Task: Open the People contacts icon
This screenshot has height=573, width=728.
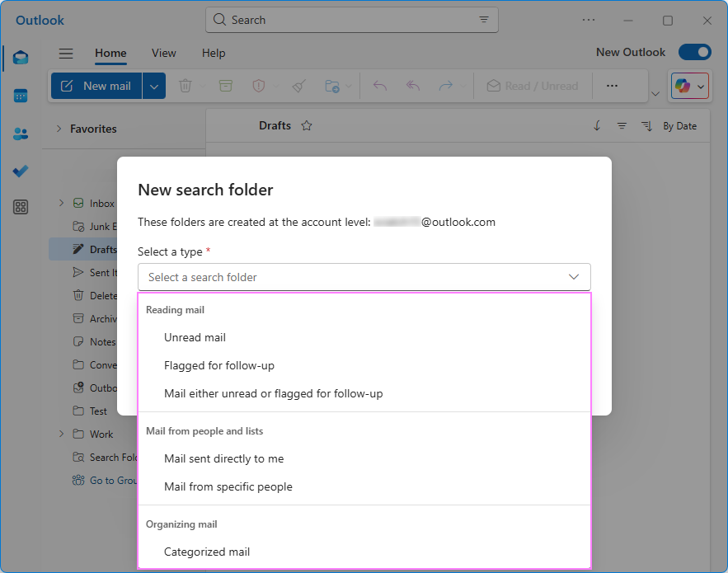Action: (21, 134)
